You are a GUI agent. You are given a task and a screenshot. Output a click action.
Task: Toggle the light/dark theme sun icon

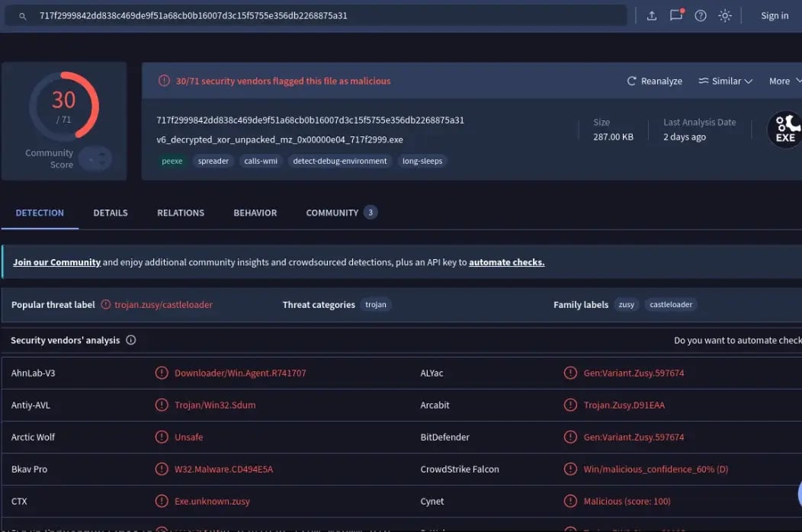[725, 16]
